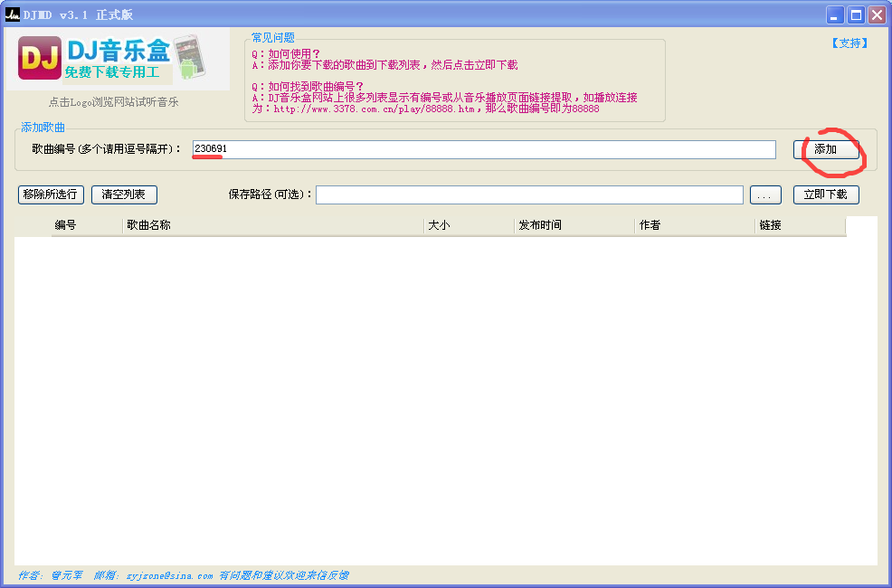Click the red DJ square logo icon

[x=39, y=58]
